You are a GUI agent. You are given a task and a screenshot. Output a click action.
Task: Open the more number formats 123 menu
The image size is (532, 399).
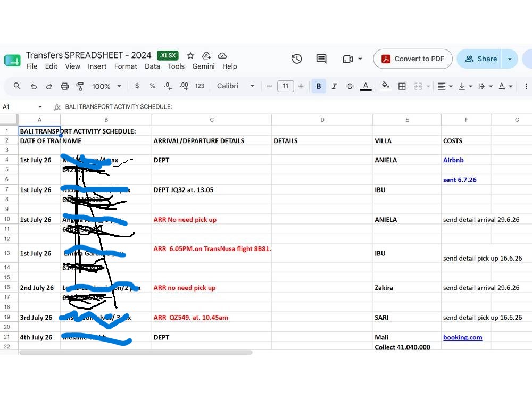(x=199, y=86)
